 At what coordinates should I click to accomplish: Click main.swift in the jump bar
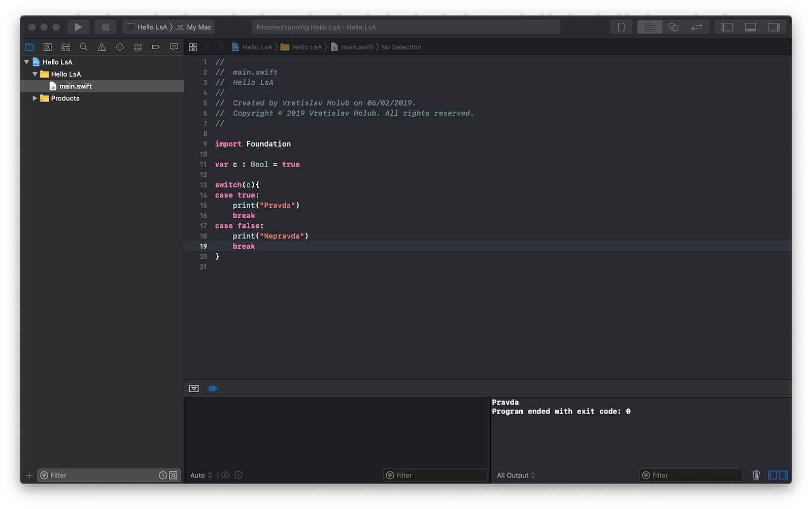click(357, 47)
